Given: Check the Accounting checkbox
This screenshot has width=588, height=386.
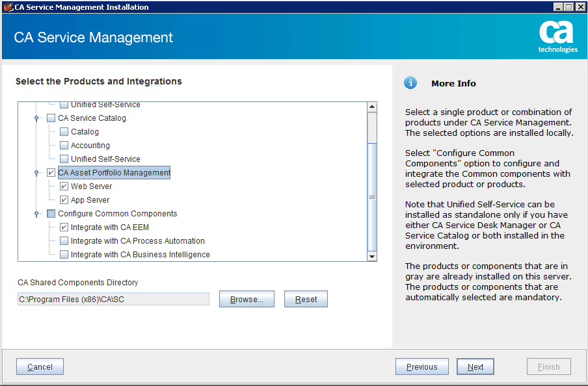Looking at the screenshot, I should pyautogui.click(x=64, y=146).
